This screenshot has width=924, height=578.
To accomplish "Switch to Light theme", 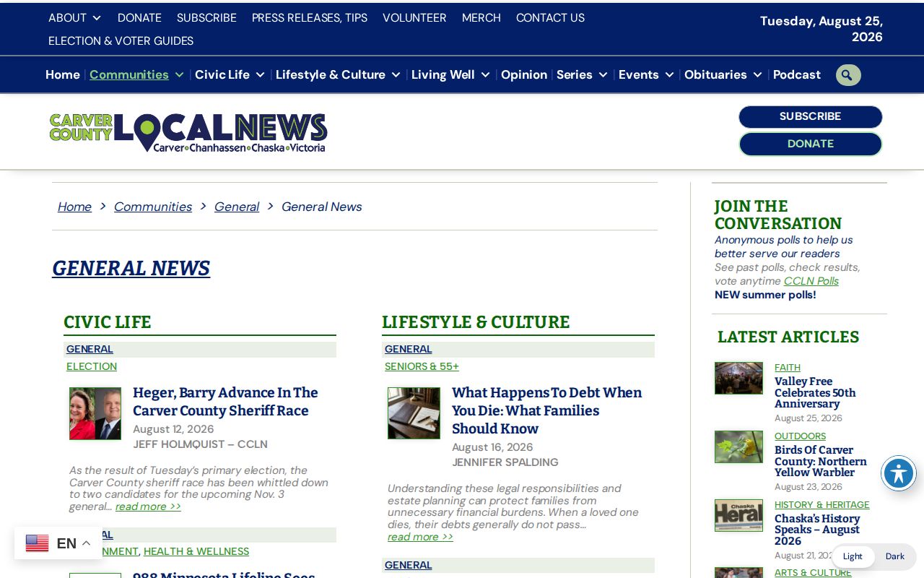I will pos(853,556).
